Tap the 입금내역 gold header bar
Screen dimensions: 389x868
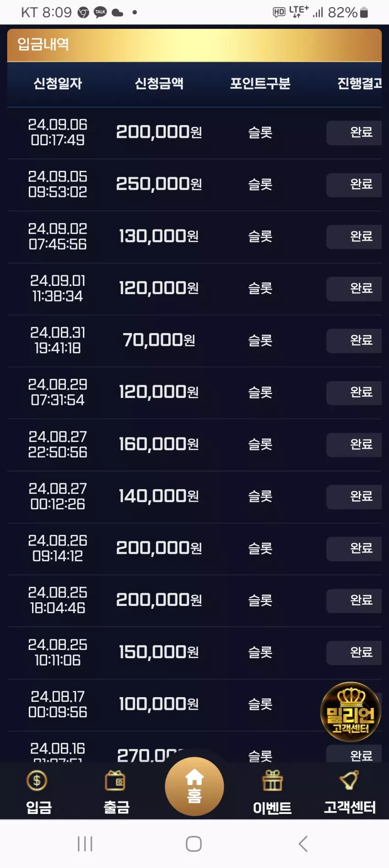pyautogui.click(x=194, y=45)
